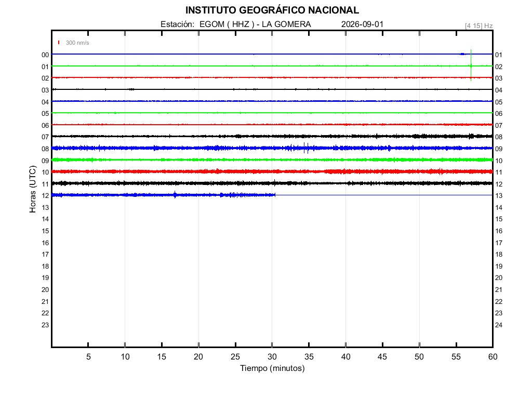Click the station name EGOM ( HHZ ) - LA GOMERA
Viewport: 532px width, 399px height.
click(255, 24)
